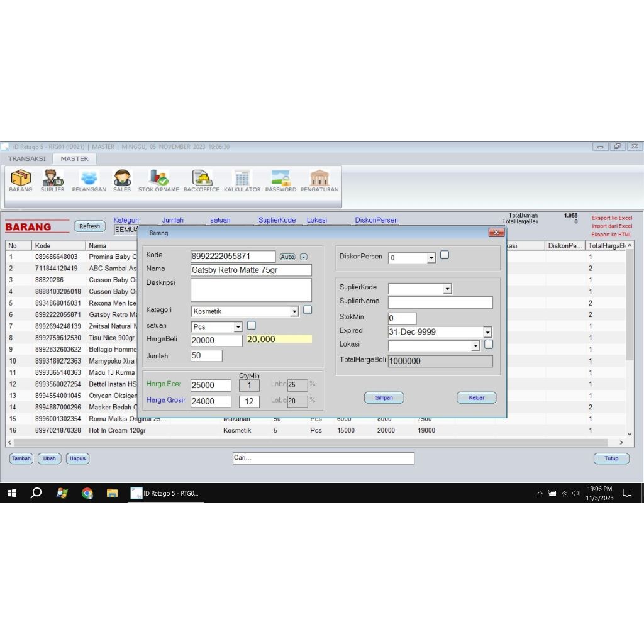Open the Pengaturan settings icon
The image size is (644, 644).
tap(319, 180)
